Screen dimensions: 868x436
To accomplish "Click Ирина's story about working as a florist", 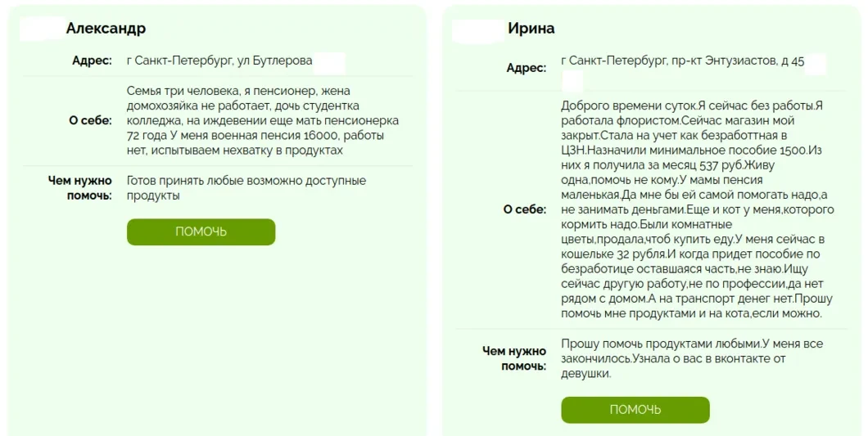I will pyautogui.click(x=697, y=209).
